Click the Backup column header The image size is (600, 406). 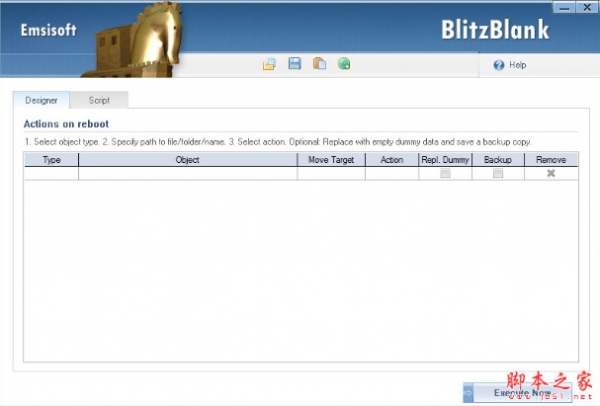(498, 160)
